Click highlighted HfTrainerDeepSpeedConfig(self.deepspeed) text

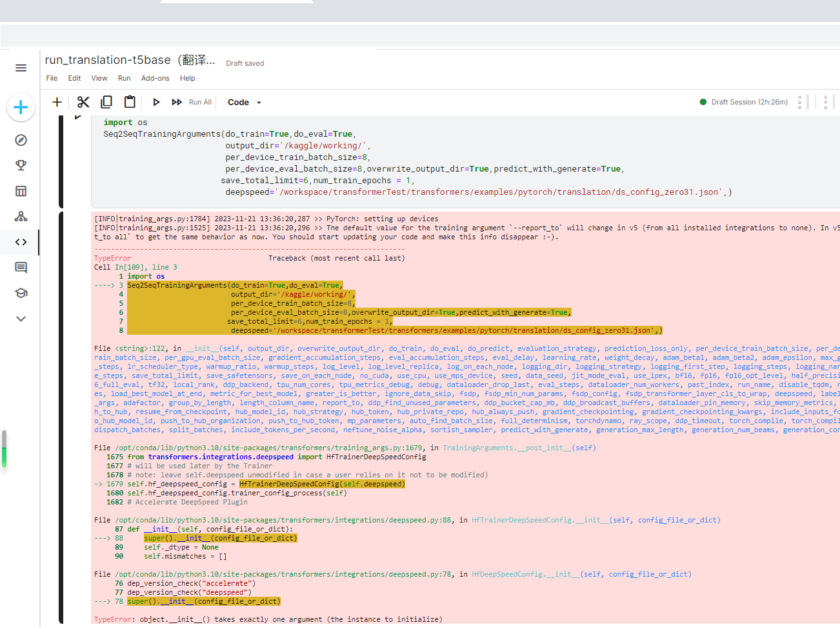tap(322, 484)
